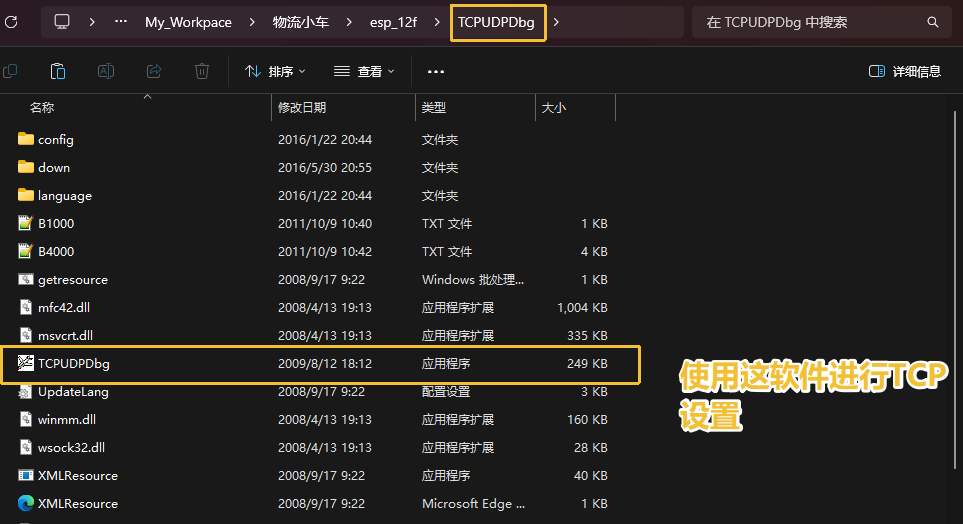
Task: Toggle the 详细信息 details pane
Action: pos(905,71)
